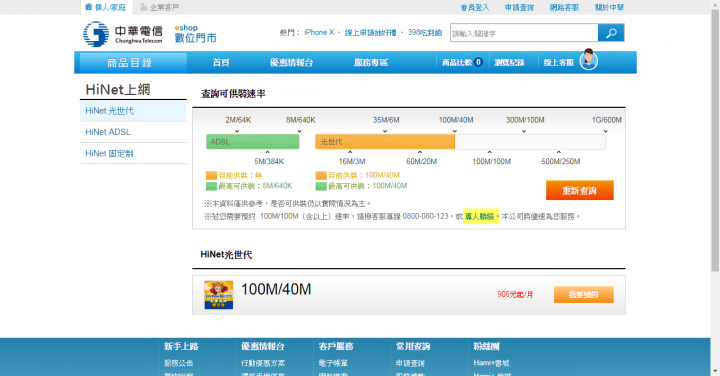Open 線上客服 in the navigation bar

559,62
